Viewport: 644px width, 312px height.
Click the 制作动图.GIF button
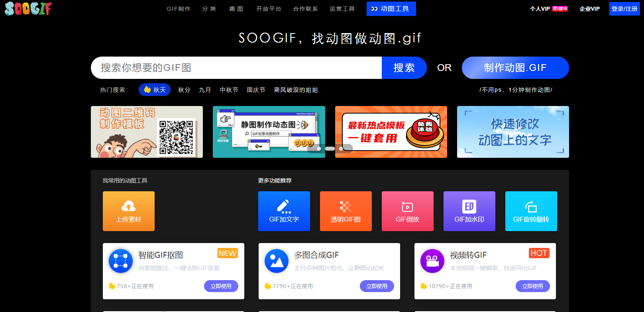(x=515, y=68)
